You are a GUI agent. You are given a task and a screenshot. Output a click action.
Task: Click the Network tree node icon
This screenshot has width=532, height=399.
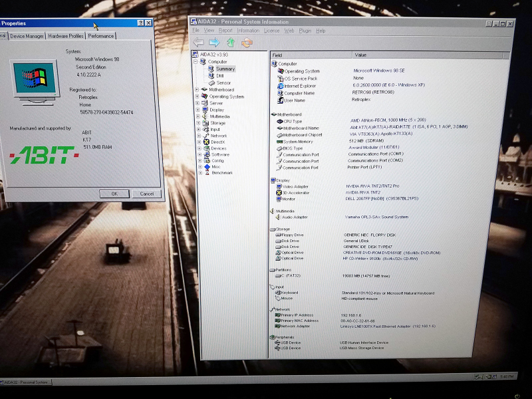(206, 136)
